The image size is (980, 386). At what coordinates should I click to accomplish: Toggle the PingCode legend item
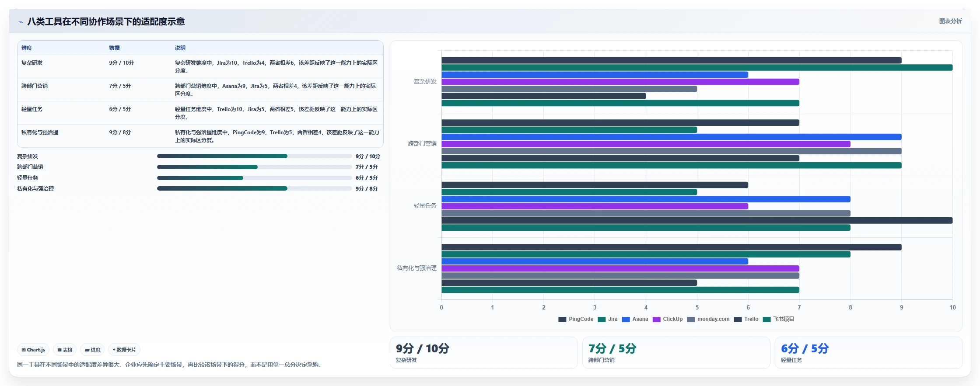click(576, 319)
